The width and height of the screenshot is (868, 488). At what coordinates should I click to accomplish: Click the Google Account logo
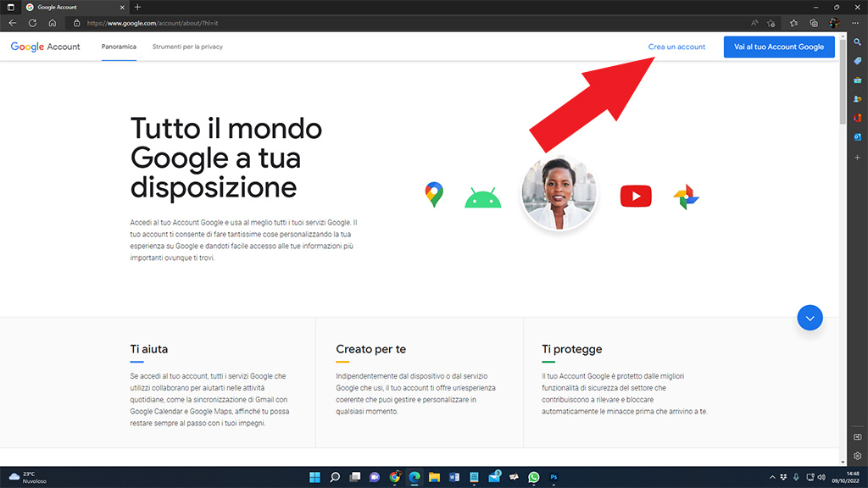[x=46, y=47]
